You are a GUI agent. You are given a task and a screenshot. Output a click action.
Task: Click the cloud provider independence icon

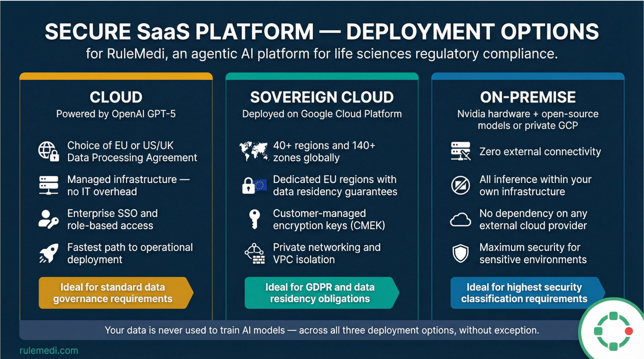pyautogui.click(x=461, y=219)
